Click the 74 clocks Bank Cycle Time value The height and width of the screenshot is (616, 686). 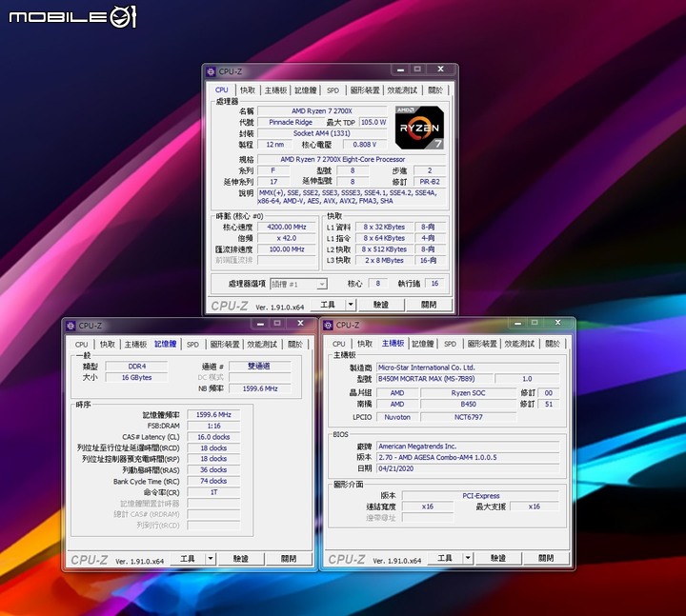pyautogui.click(x=213, y=481)
